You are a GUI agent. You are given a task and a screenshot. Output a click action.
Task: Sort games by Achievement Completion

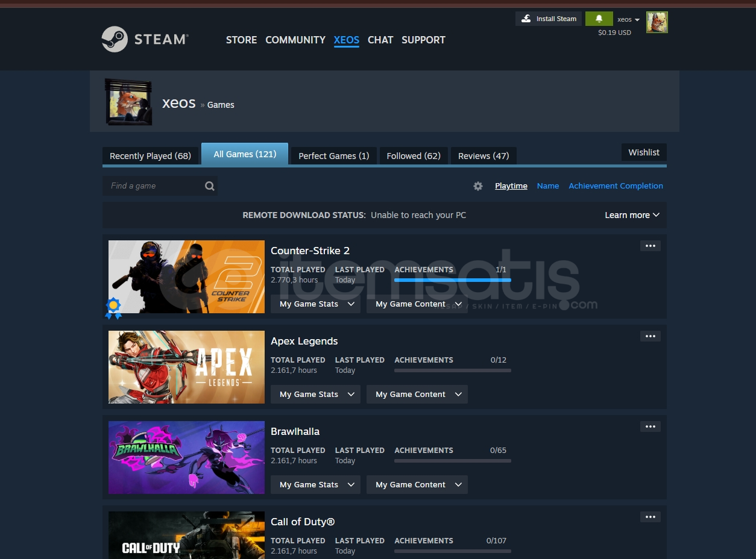point(616,186)
